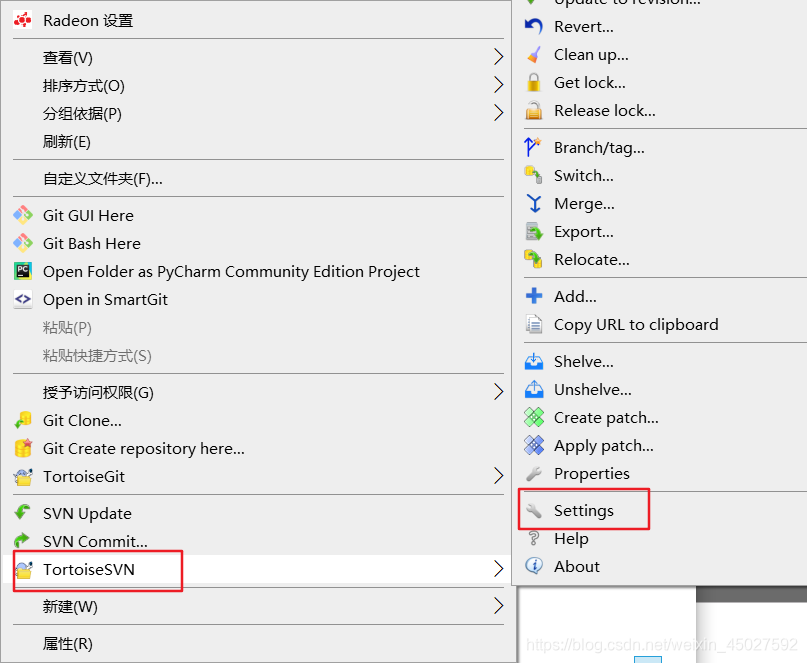Click the blue plus Add icon
The image size is (807, 663).
534,296
